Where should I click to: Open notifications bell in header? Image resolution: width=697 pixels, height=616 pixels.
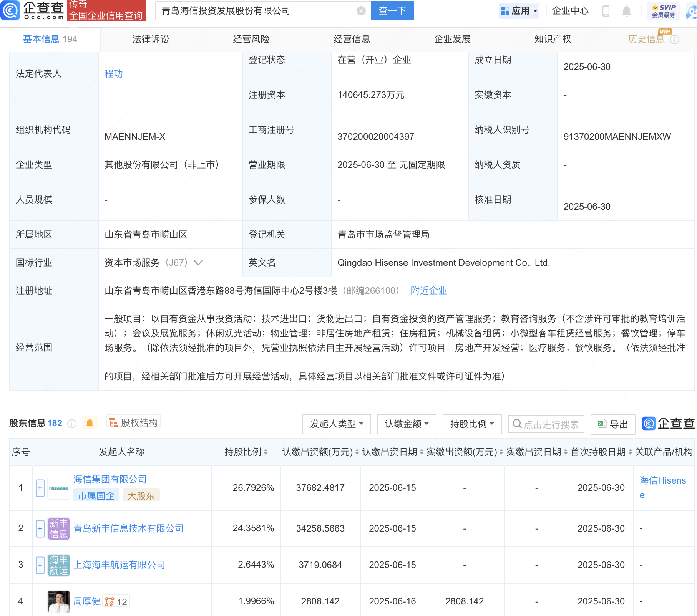pyautogui.click(x=626, y=11)
